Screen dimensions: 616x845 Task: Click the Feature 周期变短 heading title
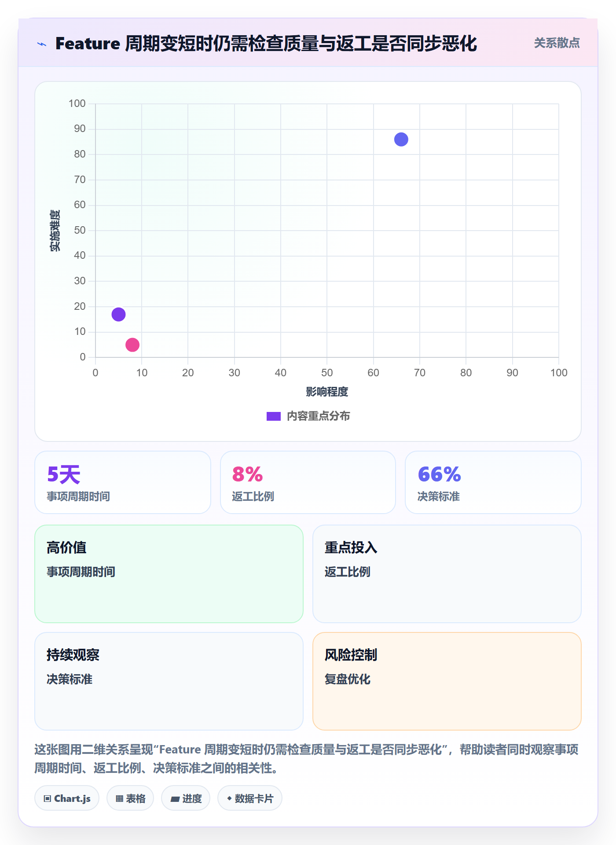(266, 44)
